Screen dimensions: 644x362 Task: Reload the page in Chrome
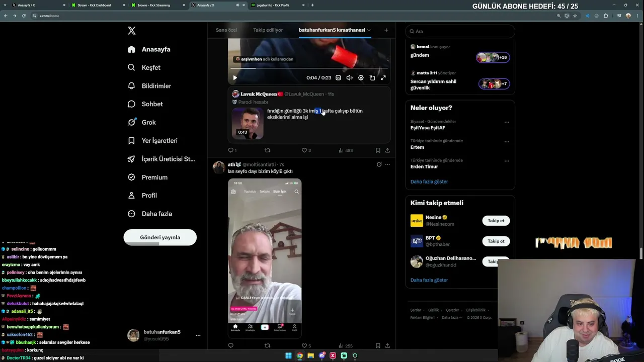[x=24, y=16]
